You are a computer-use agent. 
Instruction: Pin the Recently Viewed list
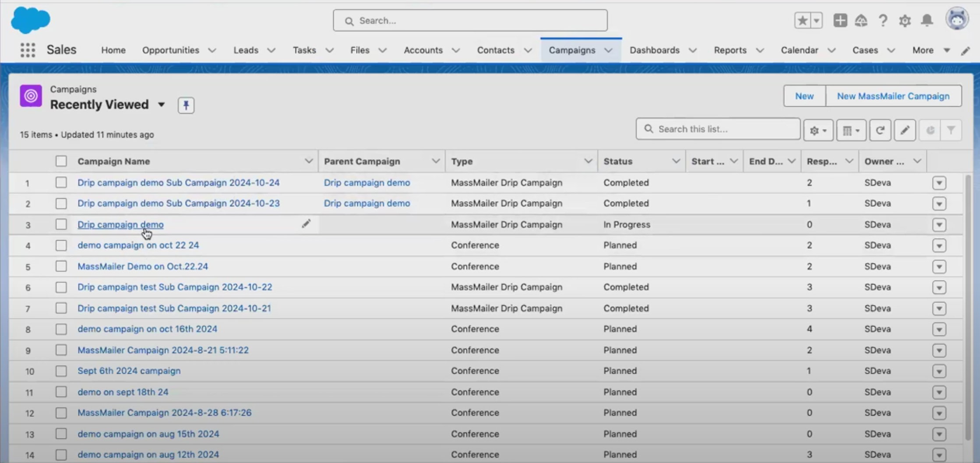[x=186, y=105]
